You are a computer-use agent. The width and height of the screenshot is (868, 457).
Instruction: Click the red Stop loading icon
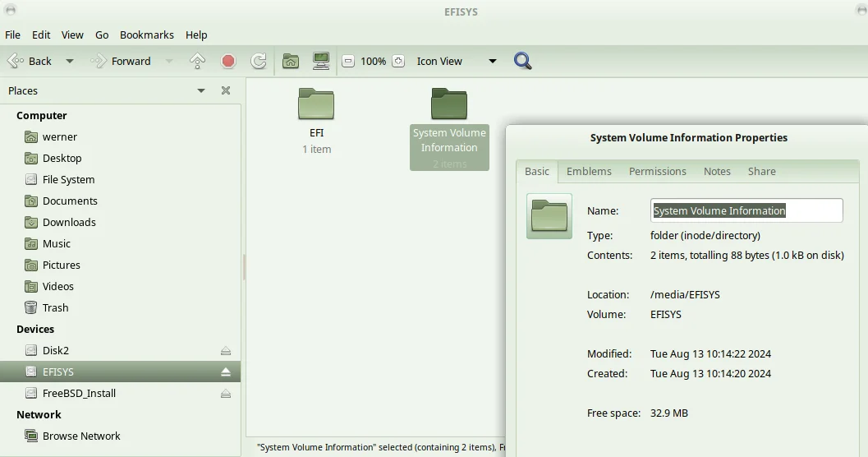(228, 61)
